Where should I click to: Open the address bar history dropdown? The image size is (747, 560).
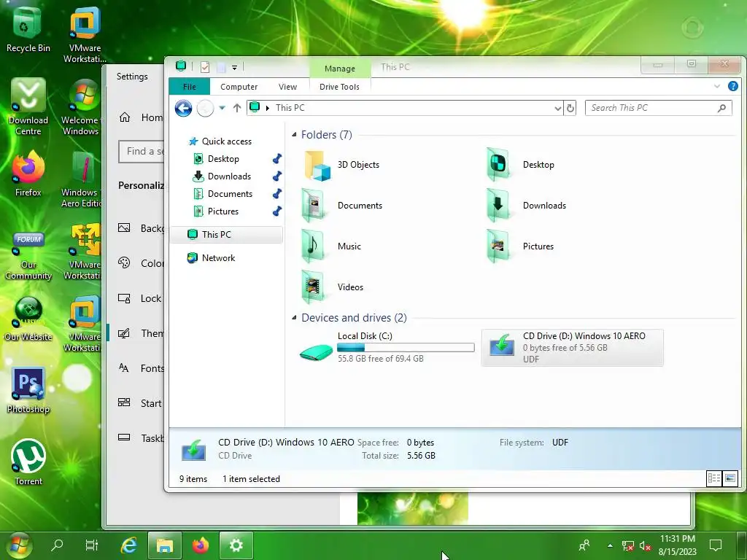pyautogui.click(x=558, y=109)
